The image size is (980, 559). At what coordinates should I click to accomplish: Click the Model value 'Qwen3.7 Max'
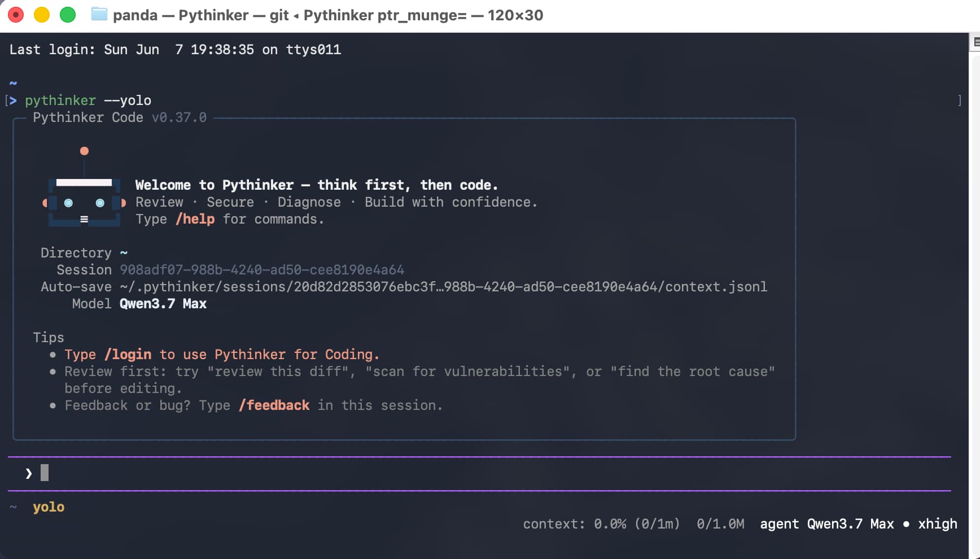pyautogui.click(x=163, y=304)
